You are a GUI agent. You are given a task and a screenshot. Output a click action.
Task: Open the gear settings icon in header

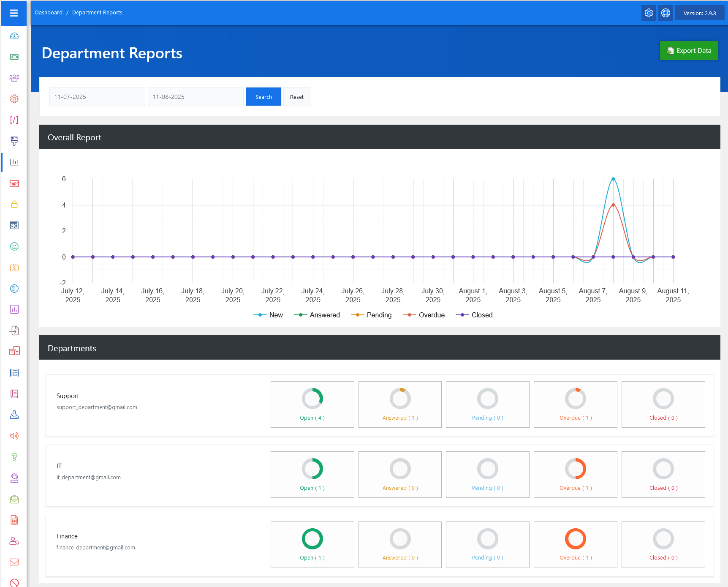point(649,13)
